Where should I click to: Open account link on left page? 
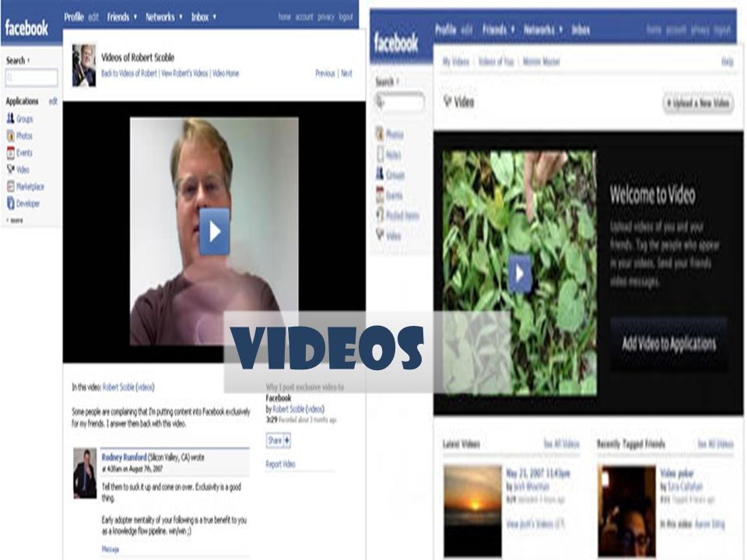click(304, 17)
